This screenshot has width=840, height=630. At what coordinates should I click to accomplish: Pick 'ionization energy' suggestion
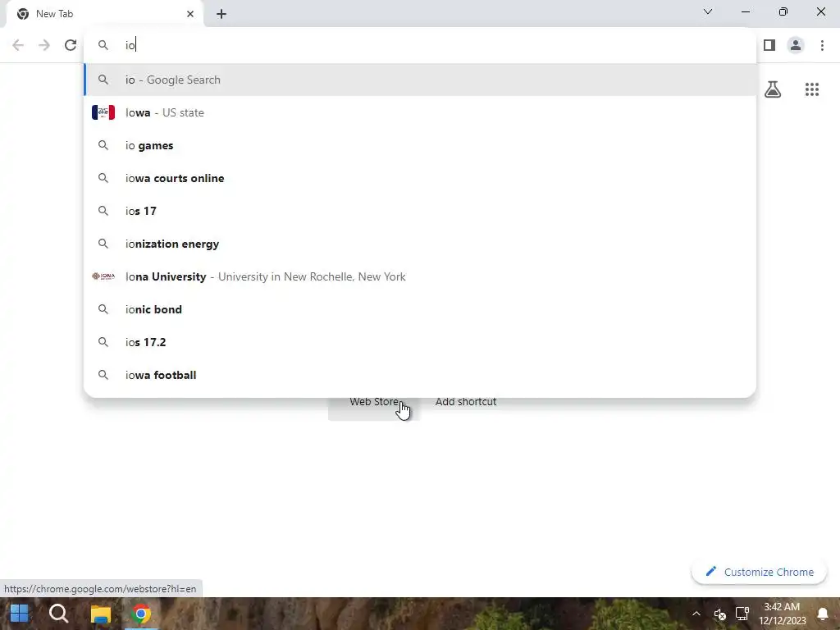point(420,244)
